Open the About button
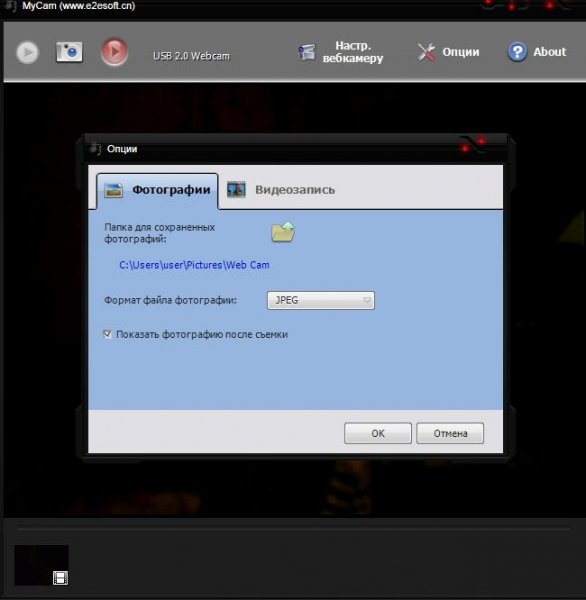The image size is (586, 600). coord(537,52)
